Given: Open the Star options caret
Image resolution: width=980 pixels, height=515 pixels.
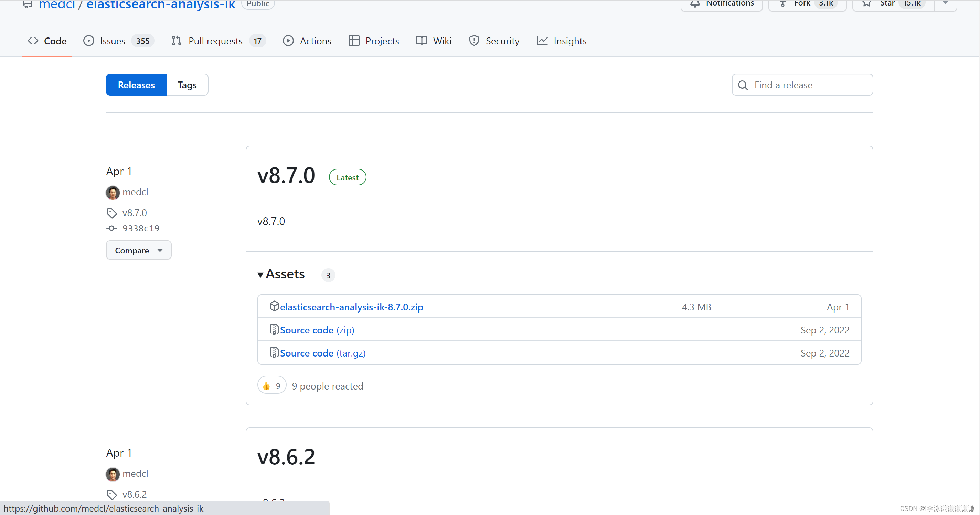Looking at the screenshot, I should point(945,4).
